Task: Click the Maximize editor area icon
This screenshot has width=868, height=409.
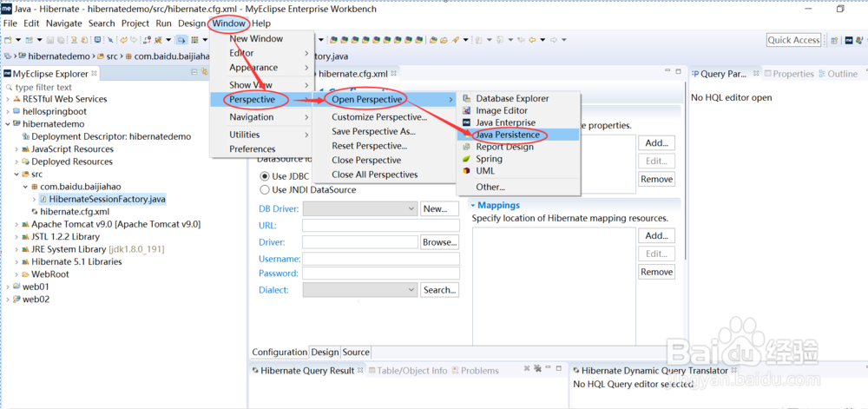Action: point(678,71)
